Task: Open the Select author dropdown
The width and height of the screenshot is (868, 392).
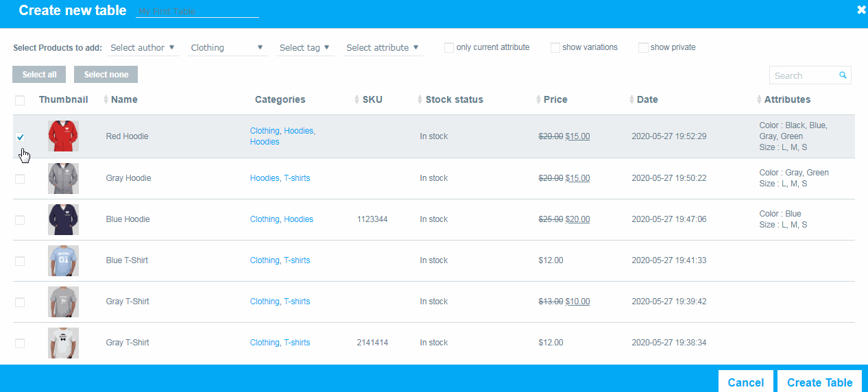Action: pos(143,48)
